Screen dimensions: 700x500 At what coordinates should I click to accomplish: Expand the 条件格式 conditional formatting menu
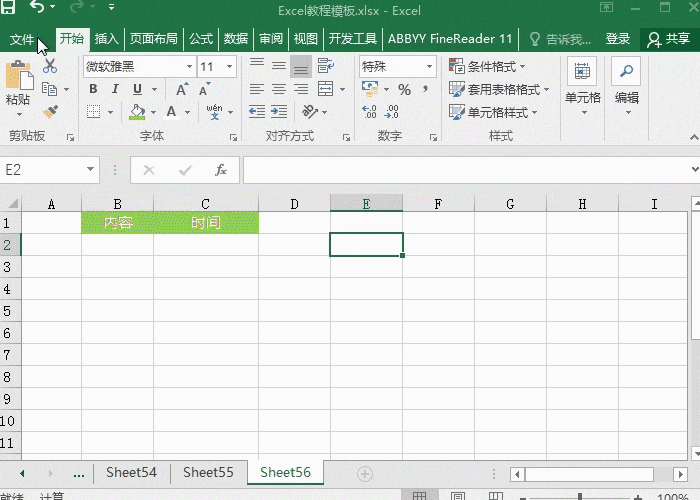pos(487,67)
